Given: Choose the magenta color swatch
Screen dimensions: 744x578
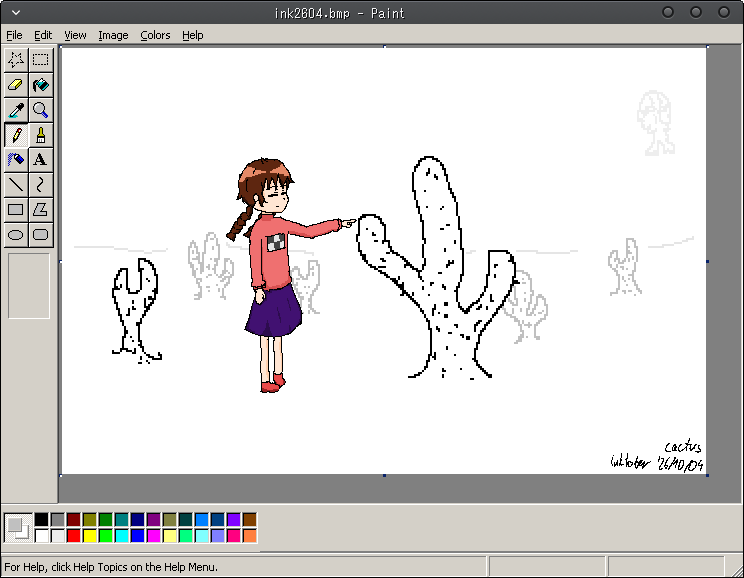Looking at the screenshot, I should pyautogui.click(x=154, y=536).
